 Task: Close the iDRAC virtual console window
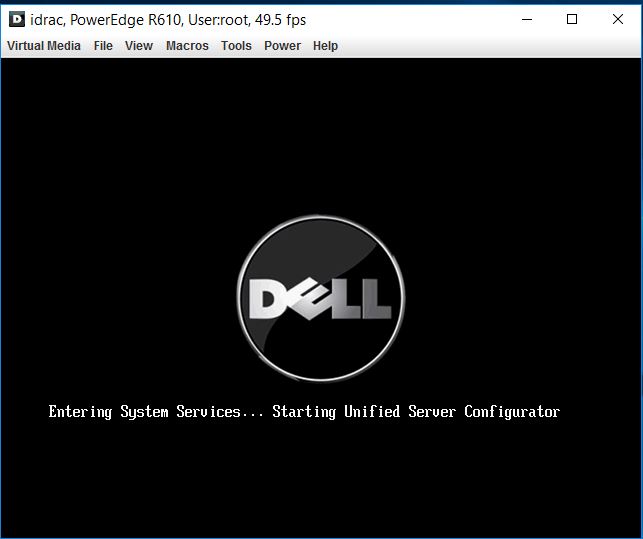pos(617,19)
